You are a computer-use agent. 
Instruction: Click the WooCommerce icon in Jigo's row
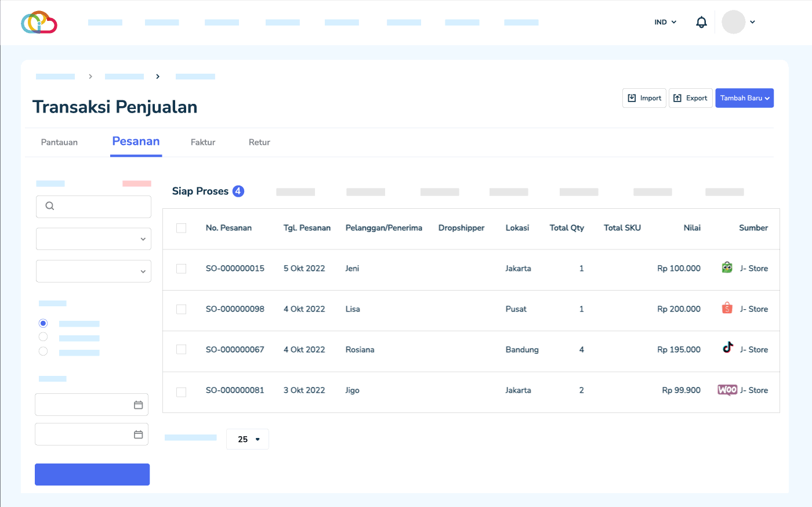pyautogui.click(x=727, y=390)
